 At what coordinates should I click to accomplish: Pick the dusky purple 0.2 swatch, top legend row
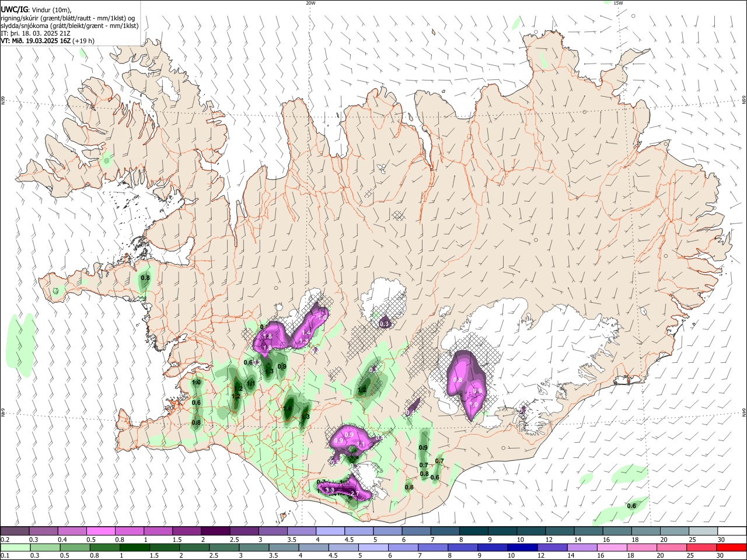pos(15,531)
